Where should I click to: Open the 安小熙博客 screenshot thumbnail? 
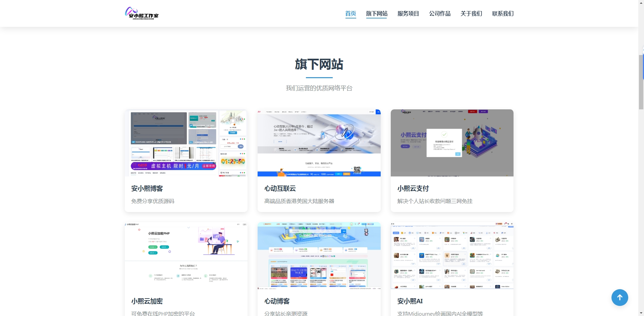(186, 143)
